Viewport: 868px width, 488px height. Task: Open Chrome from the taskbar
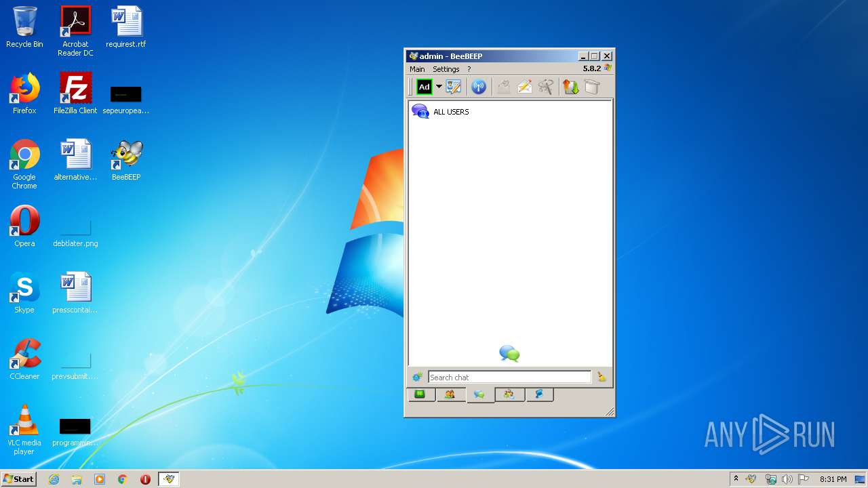(123, 479)
